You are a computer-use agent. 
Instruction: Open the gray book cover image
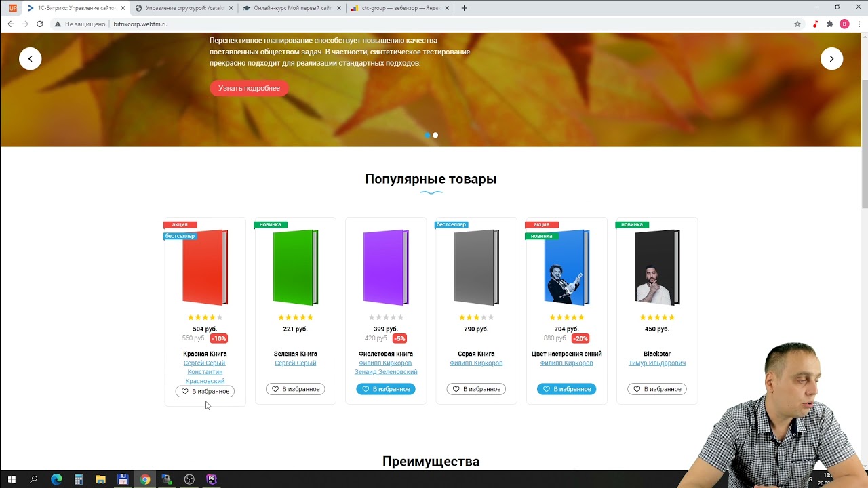pyautogui.click(x=476, y=268)
